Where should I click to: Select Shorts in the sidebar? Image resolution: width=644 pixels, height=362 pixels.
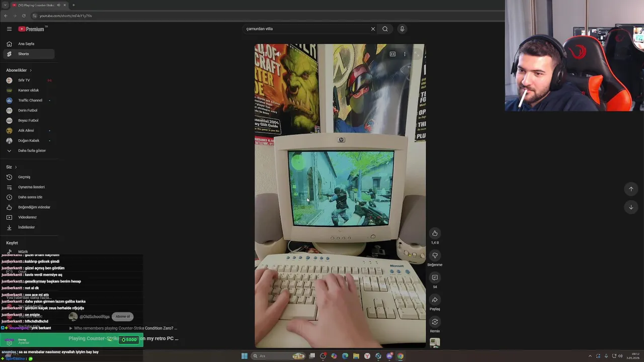28,54
